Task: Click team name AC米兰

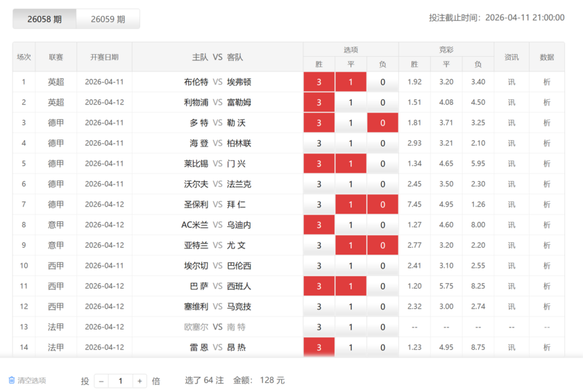Action: (x=195, y=225)
